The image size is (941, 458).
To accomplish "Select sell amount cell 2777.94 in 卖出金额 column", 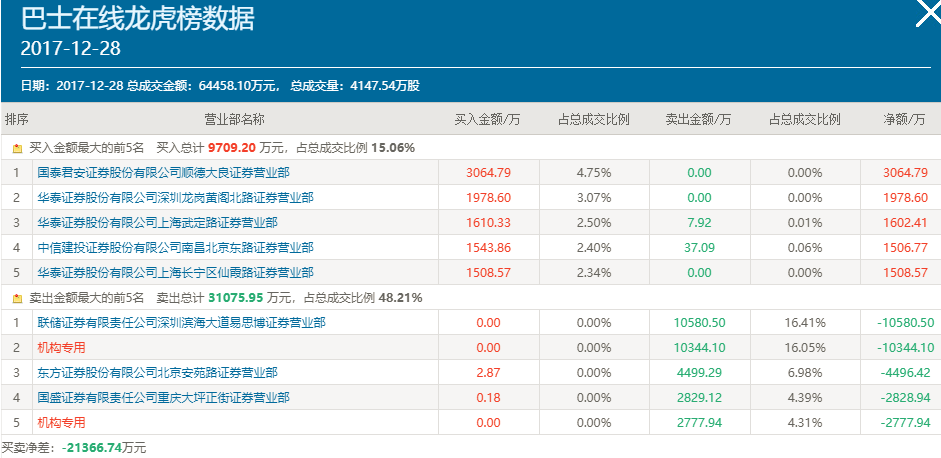I will click(700, 423).
